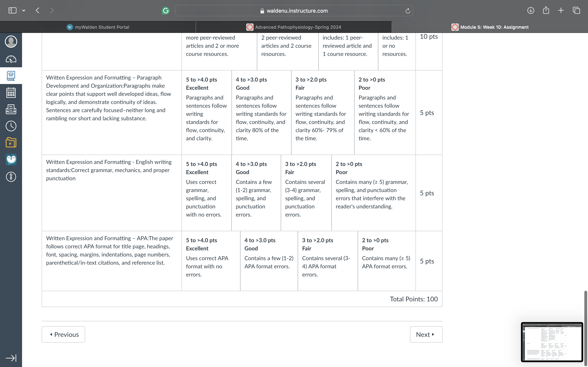Expand the Canvas navigation sidebar arrow
The height and width of the screenshot is (367, 588).
(11, 358)
